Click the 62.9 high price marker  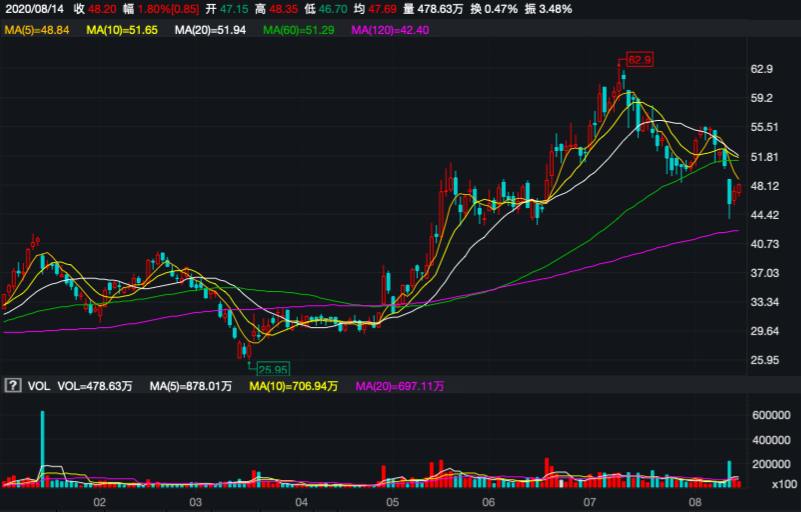pos(639,60)
